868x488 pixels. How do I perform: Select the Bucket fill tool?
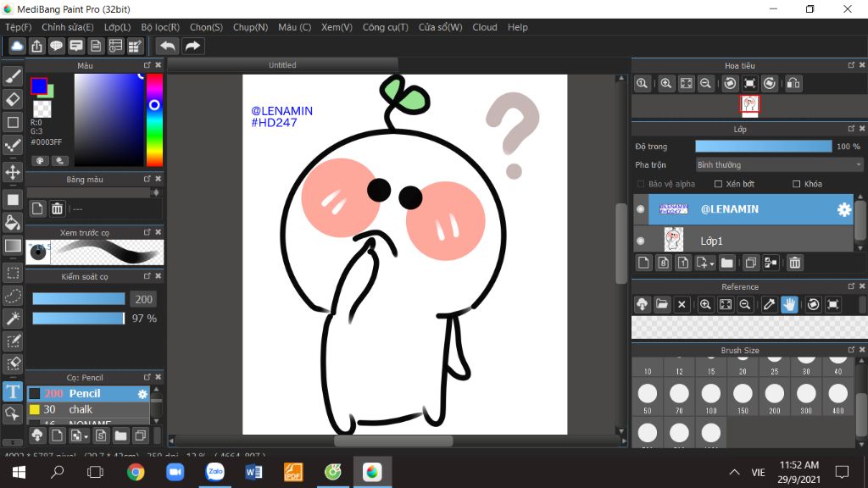pos(13,223)
